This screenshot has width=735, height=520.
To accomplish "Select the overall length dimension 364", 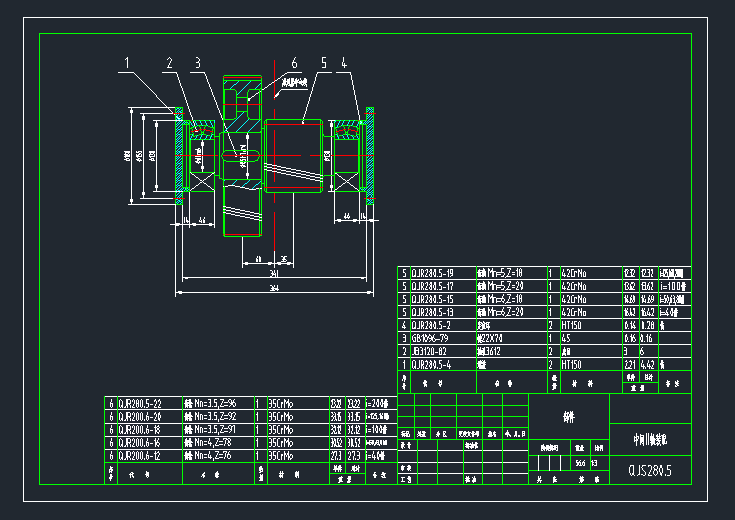I will click(274, 288).
